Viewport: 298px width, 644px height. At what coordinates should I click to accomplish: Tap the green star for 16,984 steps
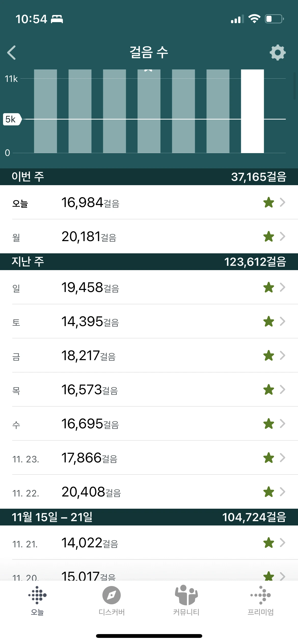269,202
